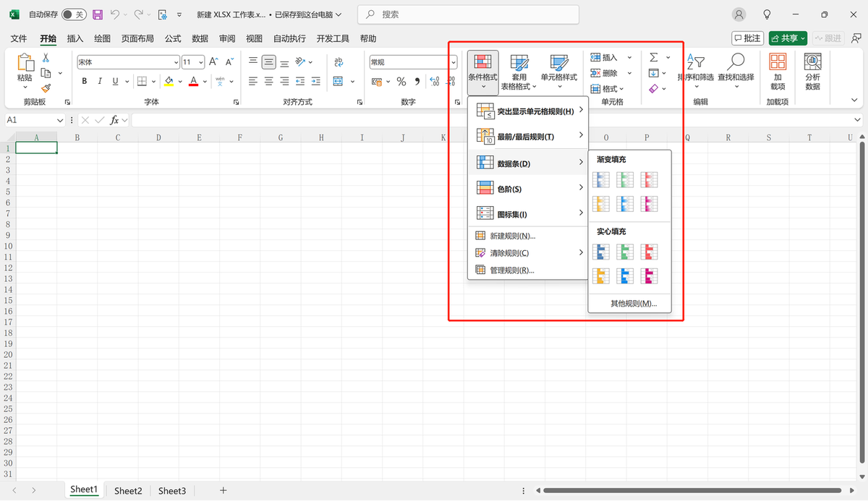
Task: Open 排序和筛选 sort and filter
Action: click(695, 69)
